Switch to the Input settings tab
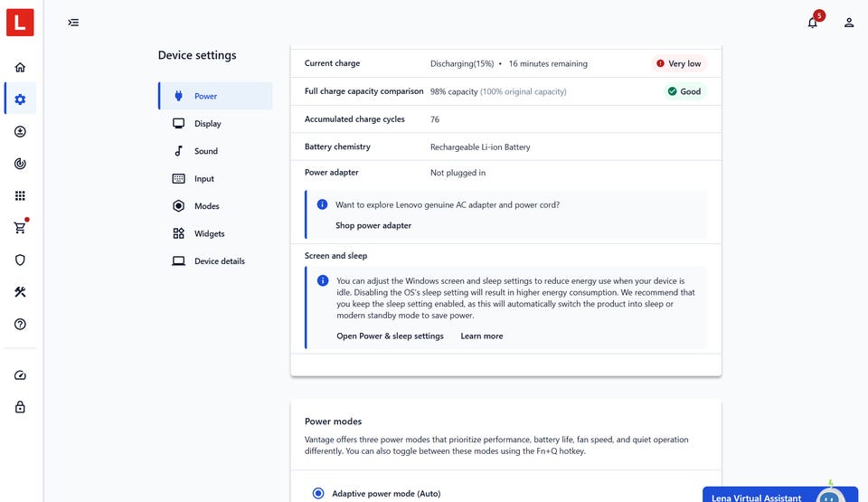This screenshot has height=502, width=868. click(215, 178)
